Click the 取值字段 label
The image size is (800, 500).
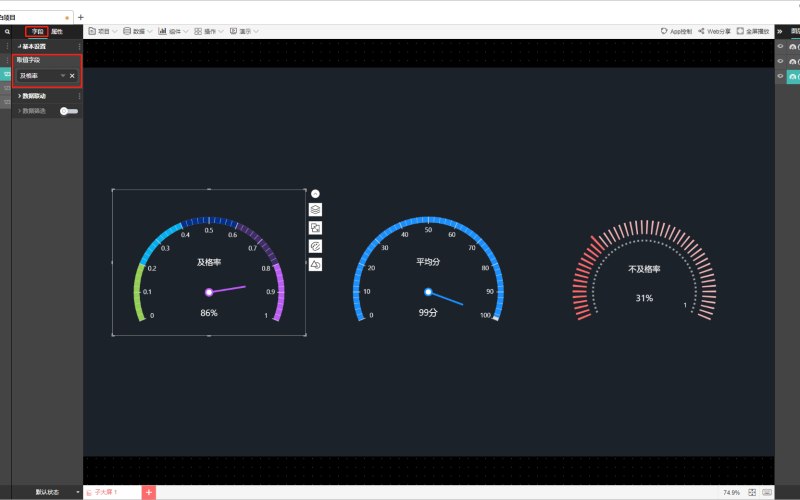[28, 60]
